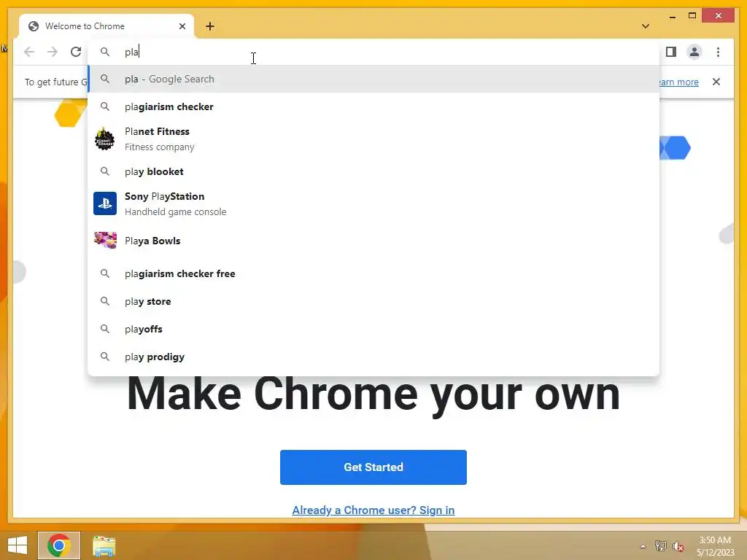Maximize the Chrome window
The height and width of the screenshot is (560, 747).
(692, 16)
